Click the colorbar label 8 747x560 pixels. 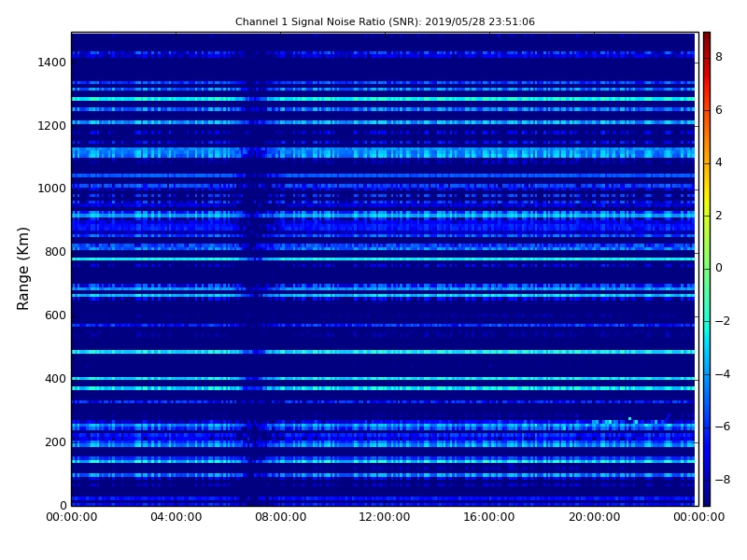pyautogui.click(x=719, y=57)
